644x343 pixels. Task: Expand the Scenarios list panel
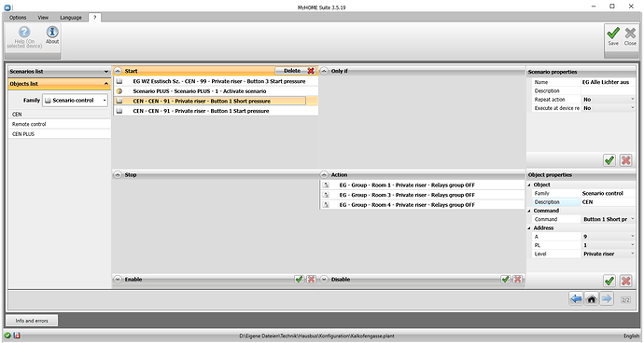pos(106,72)
